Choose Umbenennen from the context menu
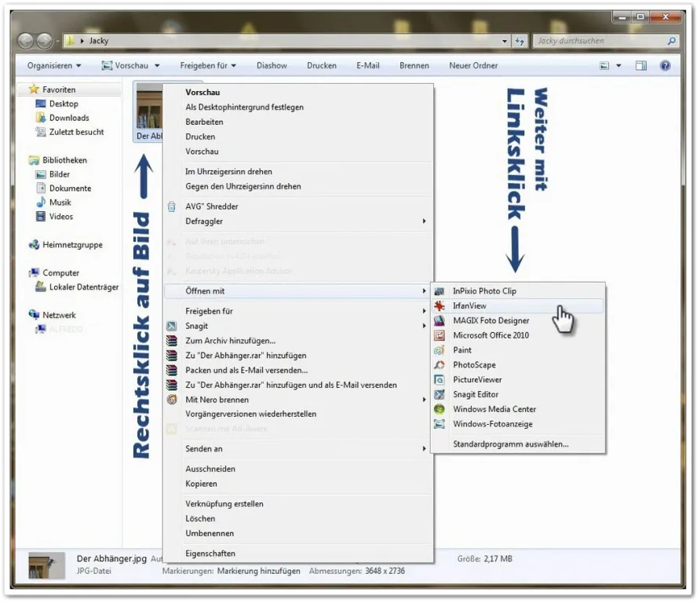This screenshot has width=700, height=603. point(298,533)
